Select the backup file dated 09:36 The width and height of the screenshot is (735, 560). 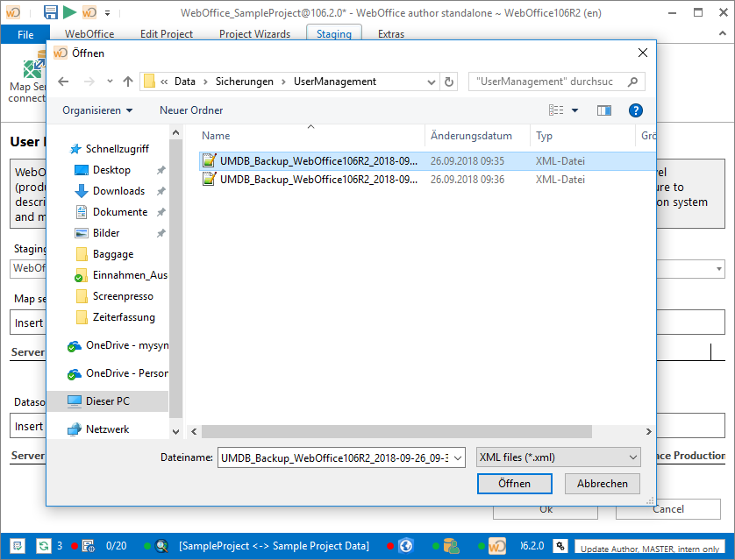(307, 179)
